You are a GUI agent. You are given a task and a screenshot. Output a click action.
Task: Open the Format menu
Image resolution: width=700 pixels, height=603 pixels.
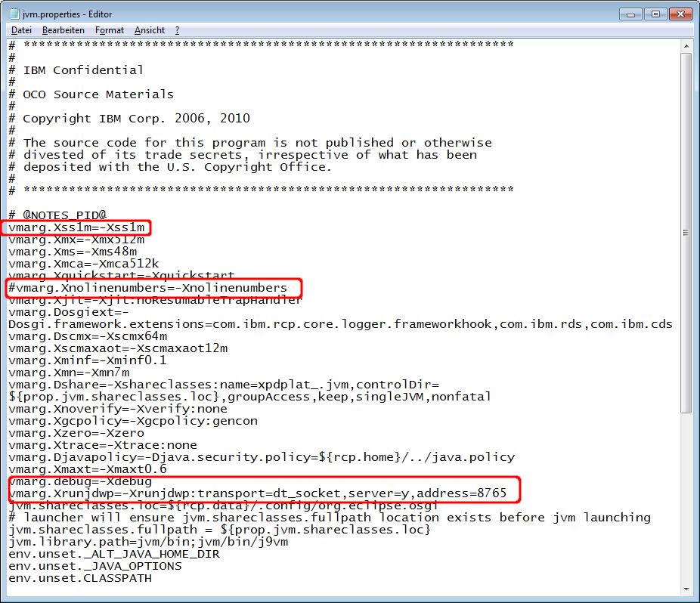pos(110,30)
